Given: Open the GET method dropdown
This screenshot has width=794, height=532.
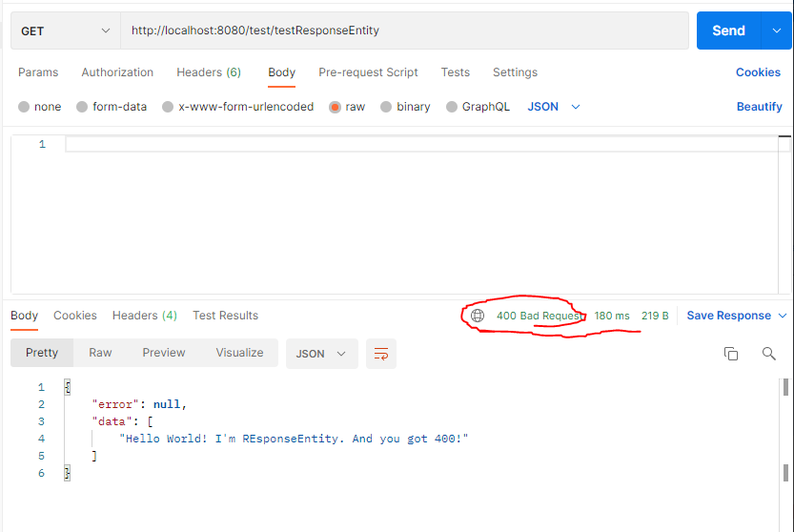Looking at the screenshot, I should (66, 31).
